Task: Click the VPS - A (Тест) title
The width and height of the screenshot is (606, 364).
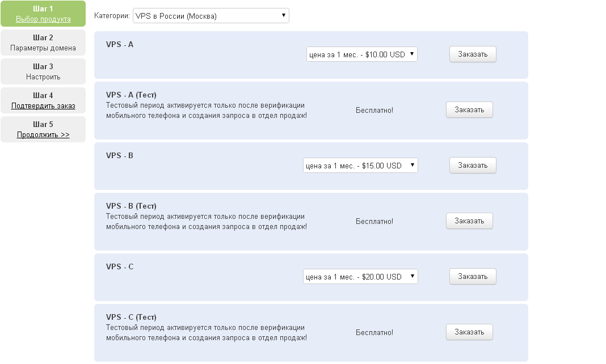Action: [131, 95]
